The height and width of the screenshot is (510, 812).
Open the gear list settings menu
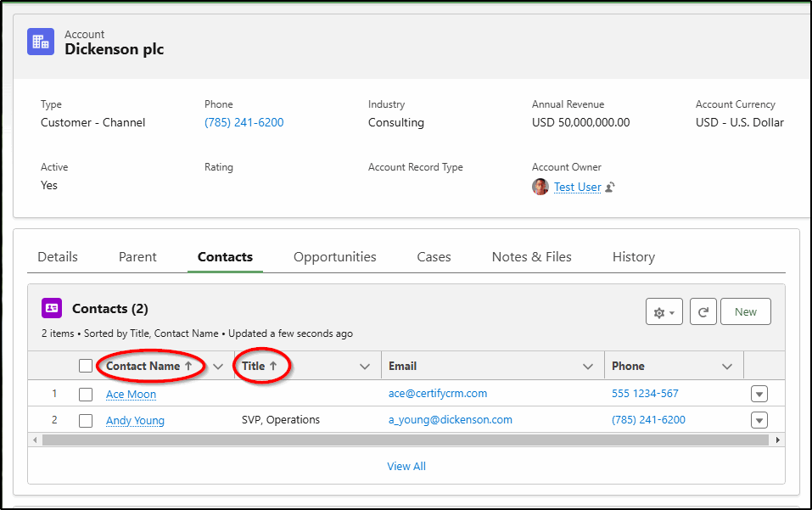pos(664,311)
